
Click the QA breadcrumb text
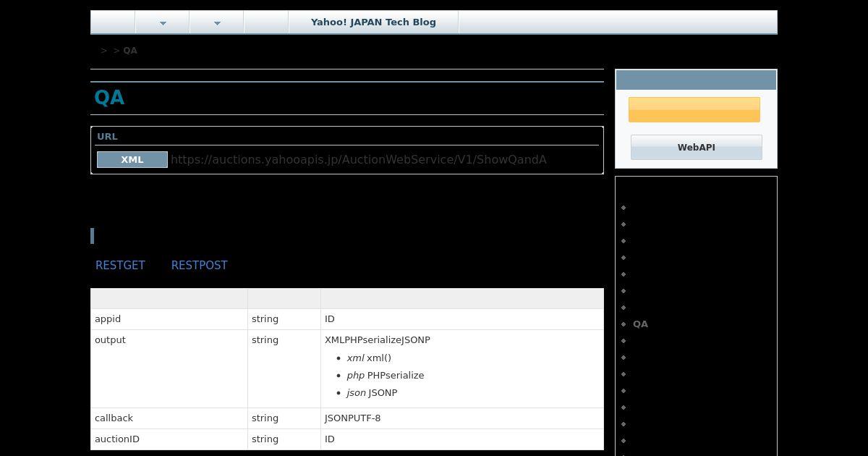click(130, 51)
